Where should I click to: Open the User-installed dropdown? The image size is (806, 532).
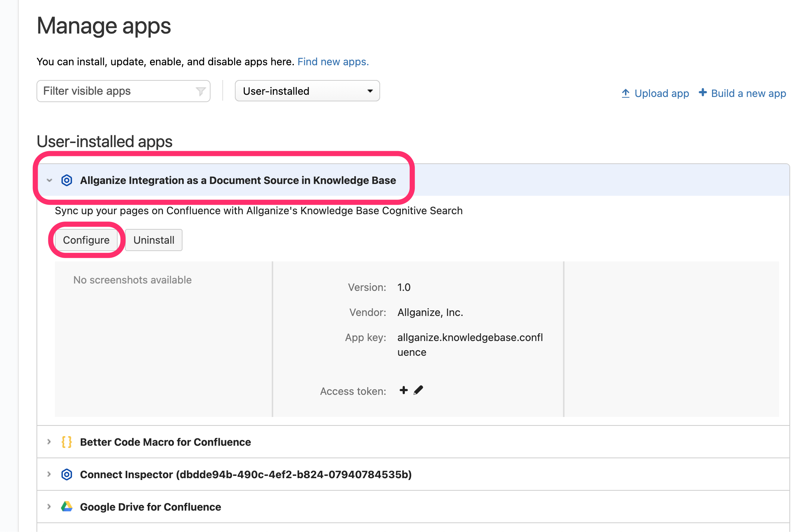coord(307,91)
